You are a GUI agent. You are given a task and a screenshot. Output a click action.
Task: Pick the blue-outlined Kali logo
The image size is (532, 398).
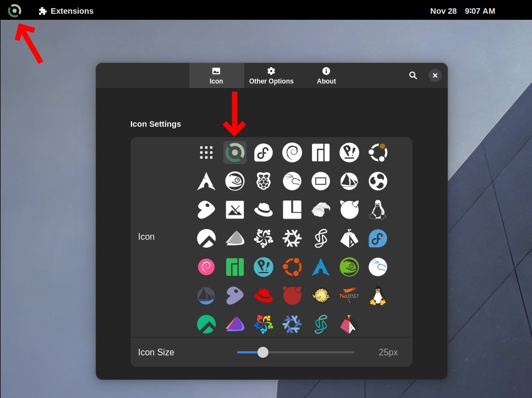click(378, 267)
